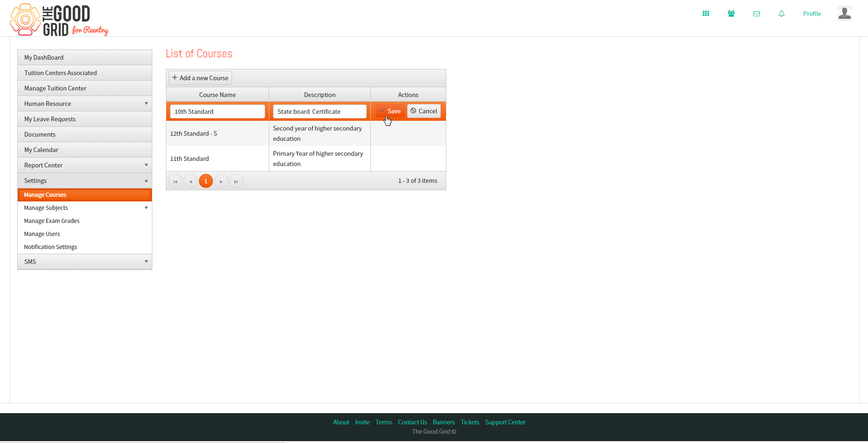868x443 pixels.
Task: Open Manage Exam Grades
Action: 52,221
